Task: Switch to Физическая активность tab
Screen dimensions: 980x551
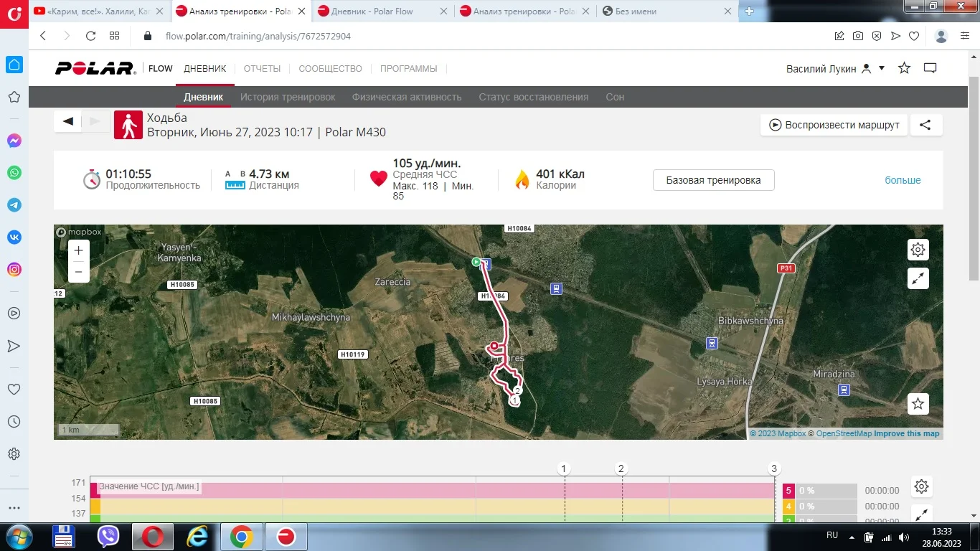Action: tap(407, 97)
